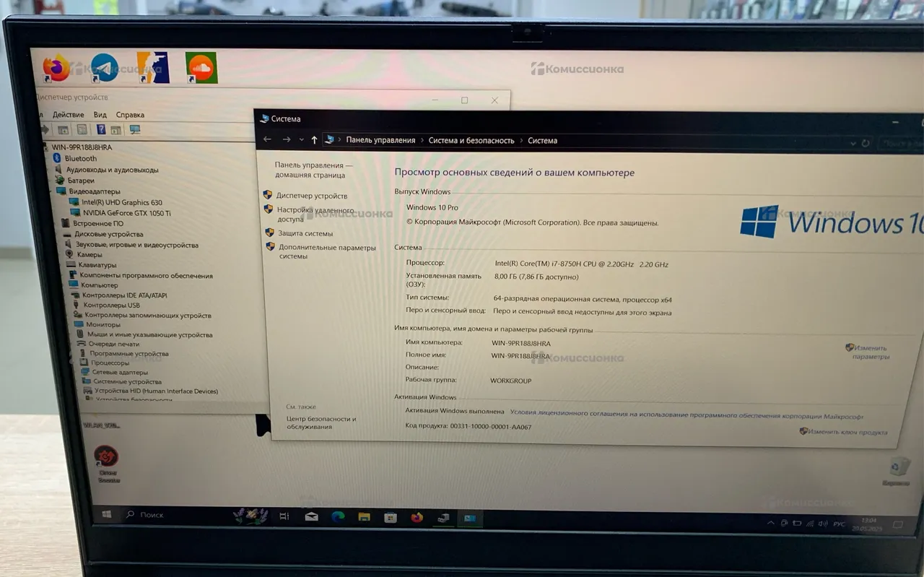The width and height of the screenshot is (924, 577).
Task: Select Мыши и иные указывающие устройства
Action: 150,334
